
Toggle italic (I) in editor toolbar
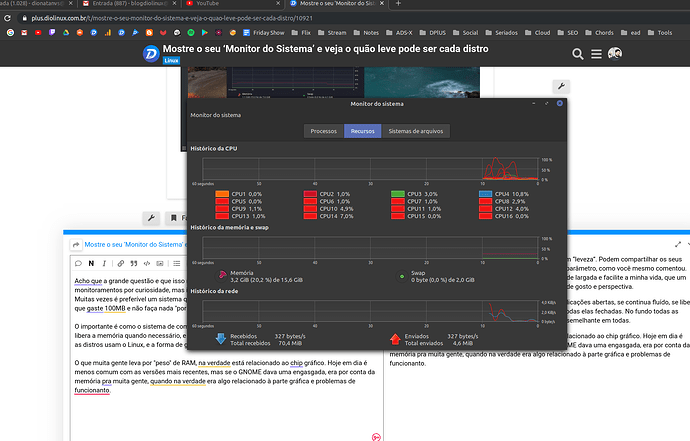pyautogui.click(x=104, y=263)
